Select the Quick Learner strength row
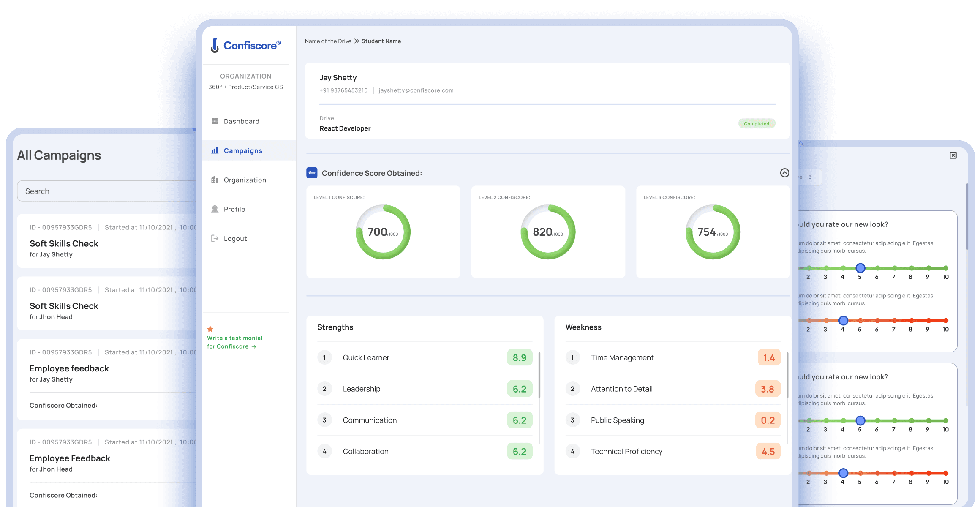Viewport: 980px width, 507px height. coord(425,357)
